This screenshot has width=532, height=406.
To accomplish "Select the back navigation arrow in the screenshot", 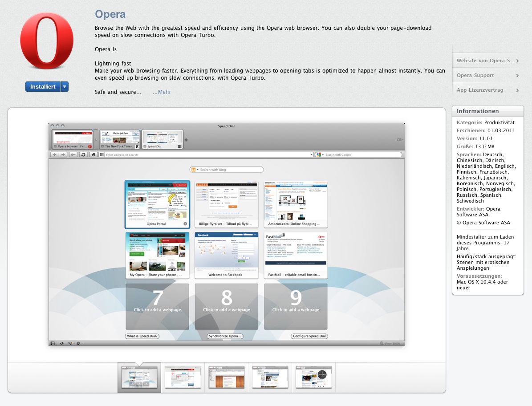I will pos(55,154).
